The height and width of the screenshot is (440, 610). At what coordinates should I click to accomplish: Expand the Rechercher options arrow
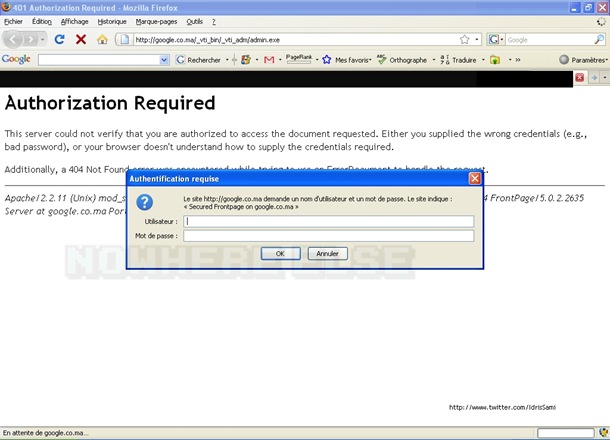tap(227, 60)
